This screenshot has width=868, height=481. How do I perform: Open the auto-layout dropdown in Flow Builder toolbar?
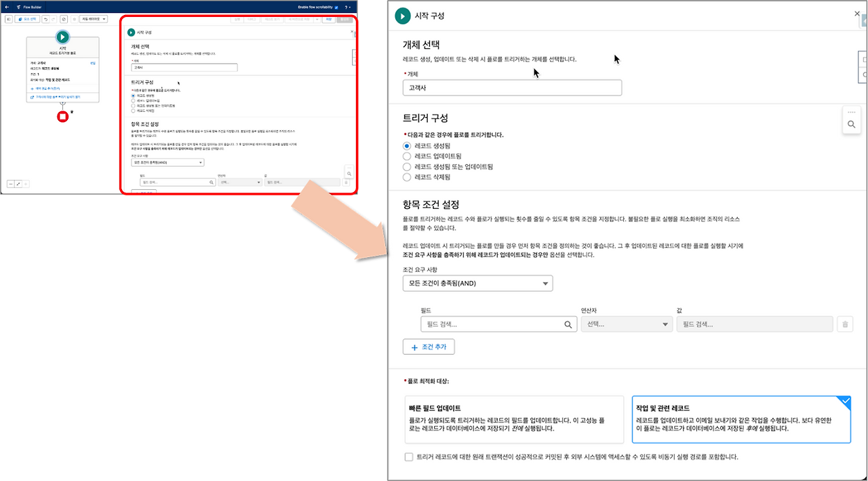click(x=94, y=19)
